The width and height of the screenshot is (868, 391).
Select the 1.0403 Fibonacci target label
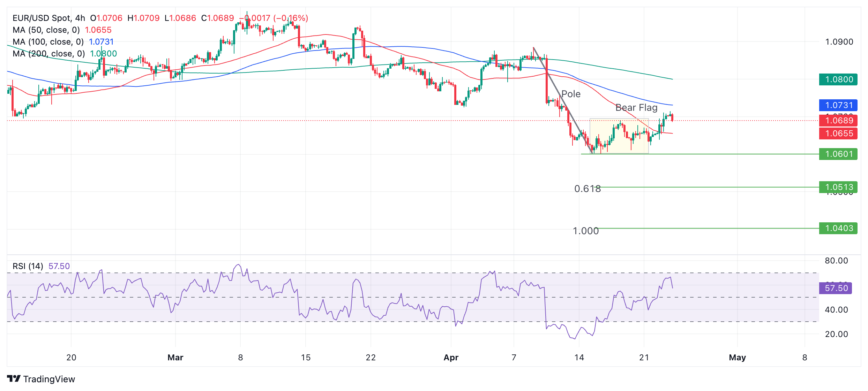(x=838, y=228)
